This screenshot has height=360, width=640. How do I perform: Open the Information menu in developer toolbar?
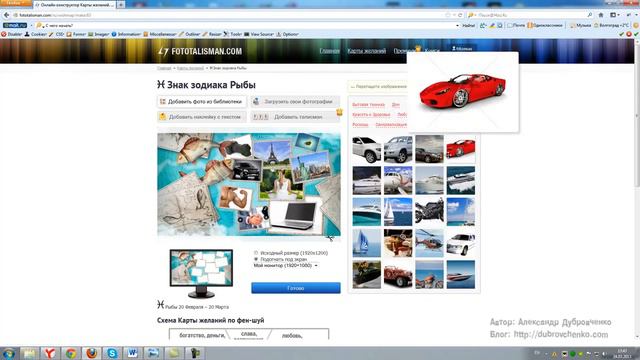coord(126,34)
